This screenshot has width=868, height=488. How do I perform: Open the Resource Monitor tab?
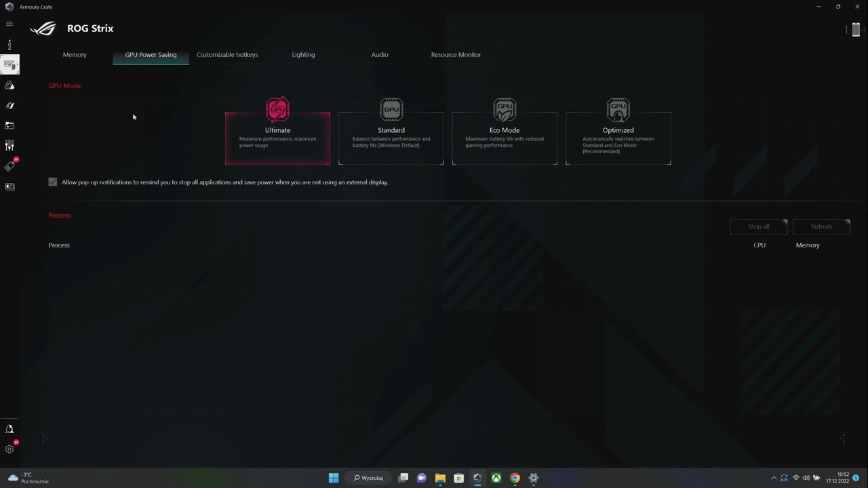[x=456, y=55]
